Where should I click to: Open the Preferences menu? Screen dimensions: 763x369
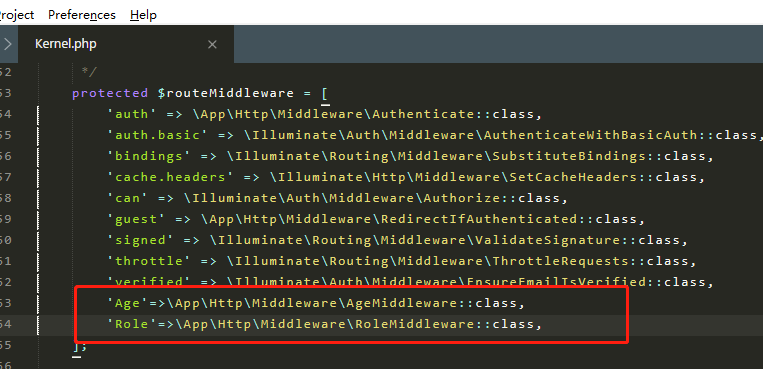82,15
